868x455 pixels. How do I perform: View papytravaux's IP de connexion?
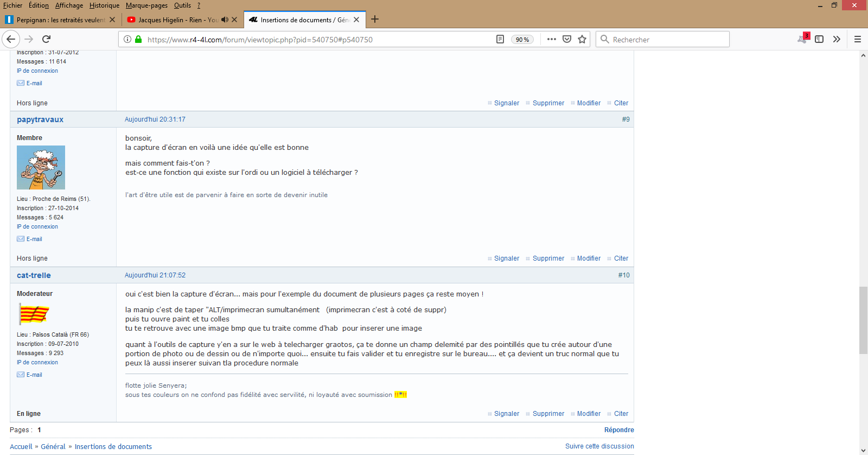point(37,226)
